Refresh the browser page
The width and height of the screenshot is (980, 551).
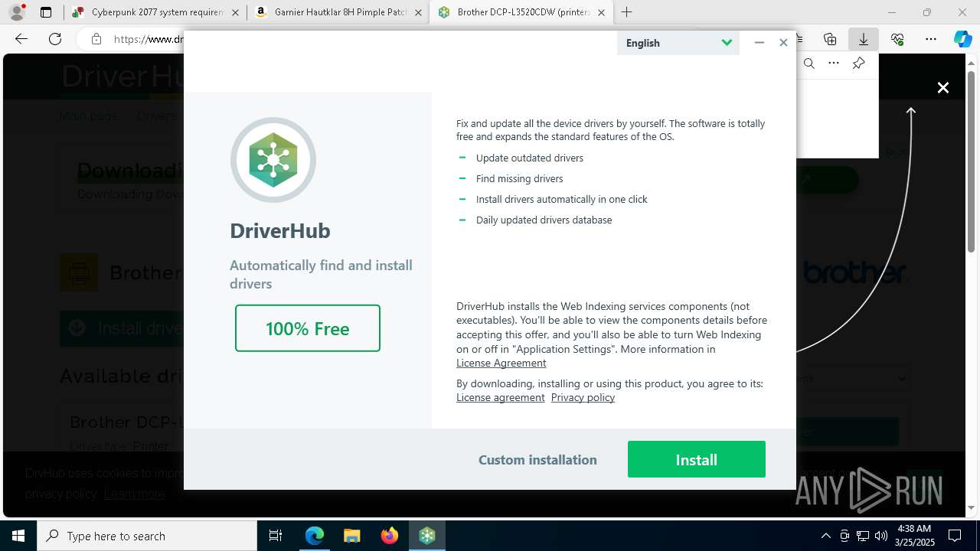55,39
